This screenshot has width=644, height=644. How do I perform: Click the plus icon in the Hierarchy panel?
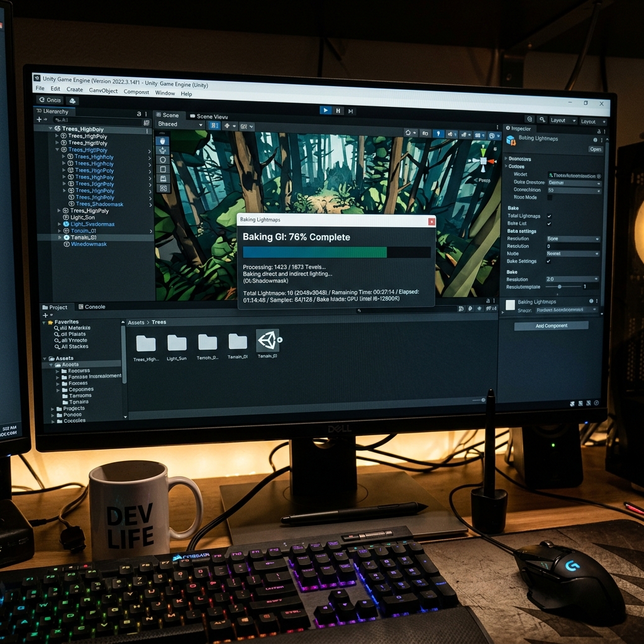click(x=39, y=119)
